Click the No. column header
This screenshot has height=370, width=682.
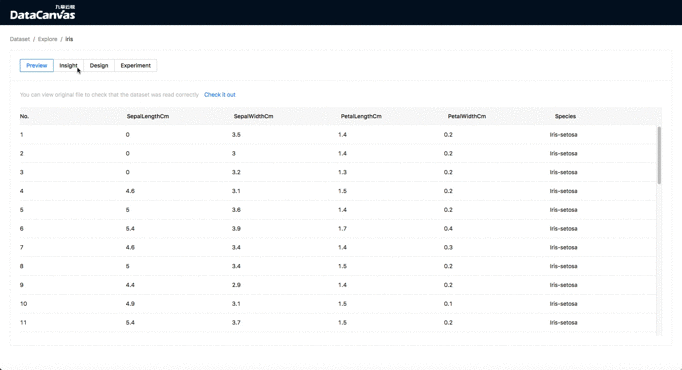pos(24,117)
